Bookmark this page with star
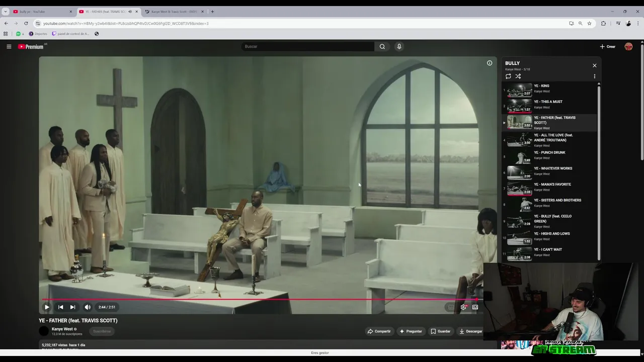The height and width of the screenshot is (362, 644). click(589, 24)
